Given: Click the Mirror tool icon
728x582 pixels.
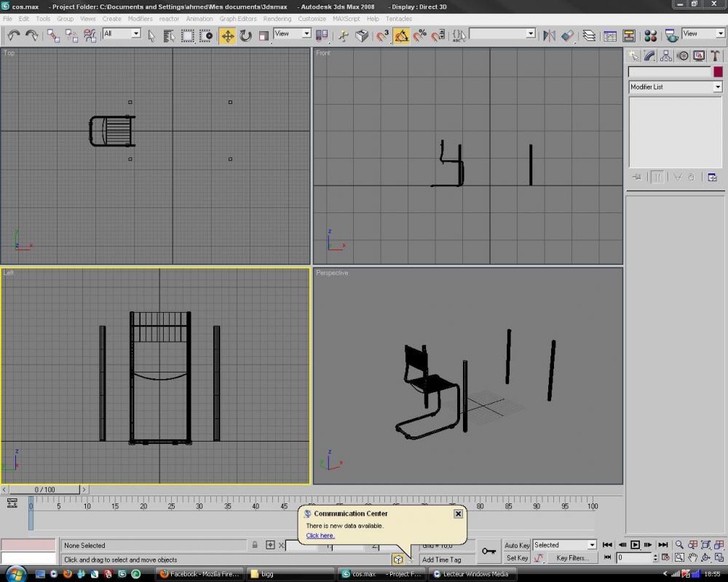Looking at the screenshot, I should 549,36.
